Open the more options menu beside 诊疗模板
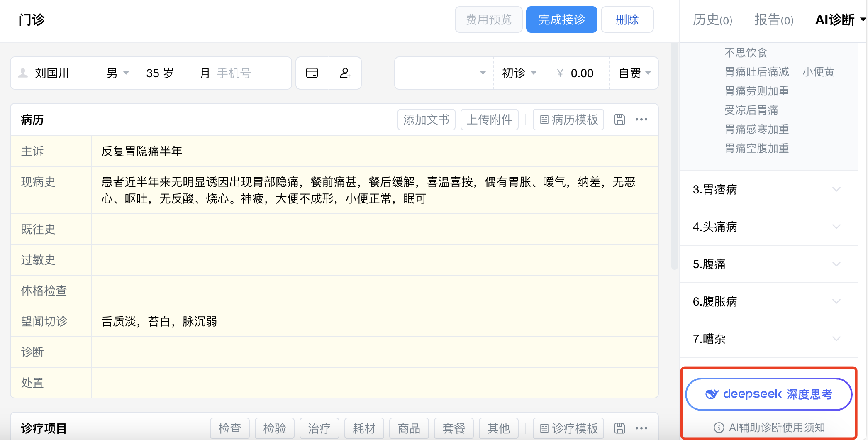868x440 pixels. [x=642, y=428]
